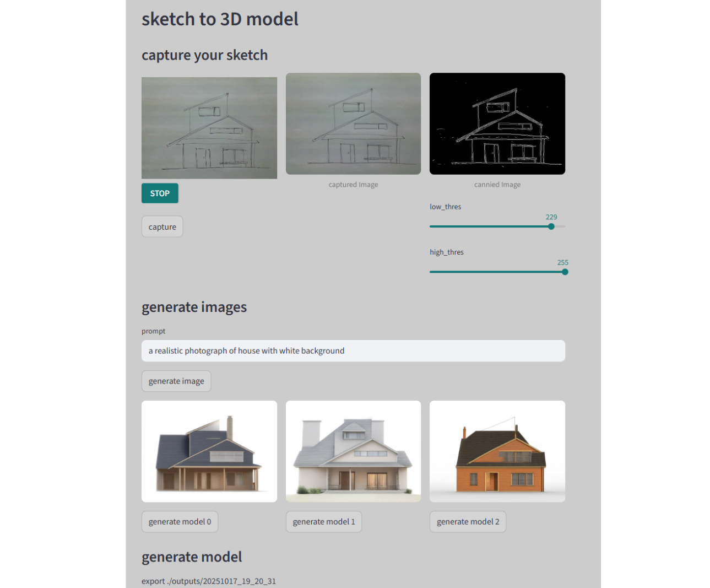Select the blue-gray roofed house image
The image size is (710, 588).
pos(209,451)
